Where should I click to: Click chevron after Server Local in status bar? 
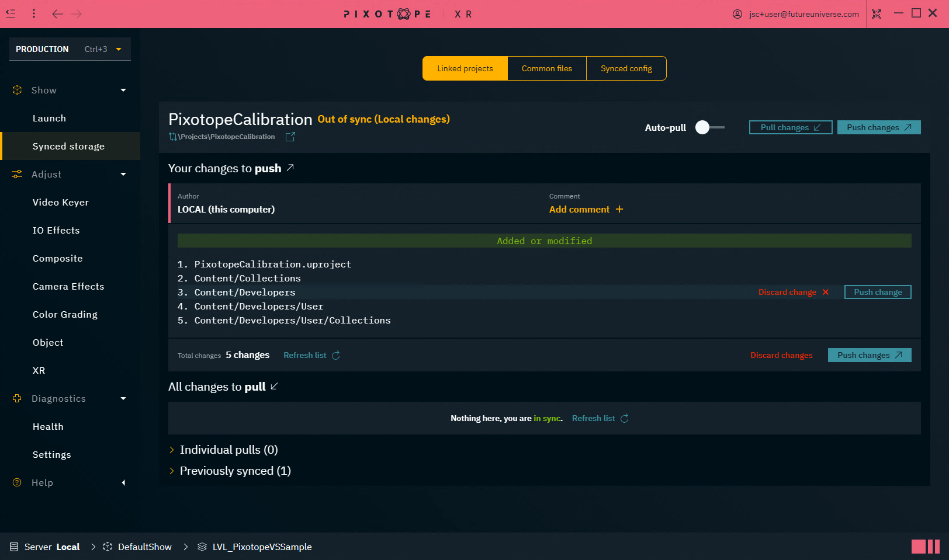(93, 547)
